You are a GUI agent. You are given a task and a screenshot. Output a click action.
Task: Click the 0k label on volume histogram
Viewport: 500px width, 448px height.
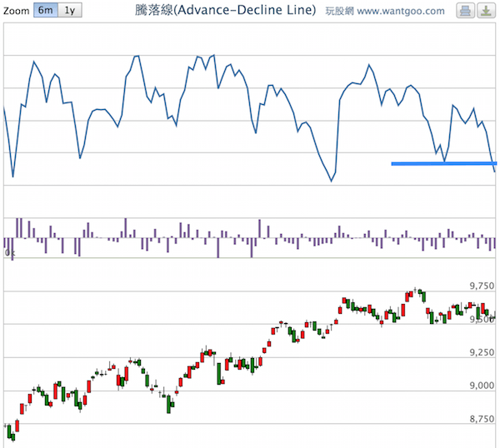coord(9,252)
